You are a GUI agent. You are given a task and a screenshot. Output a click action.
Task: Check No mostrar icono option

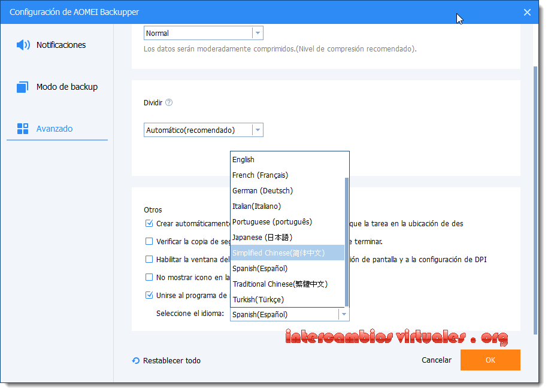pos(149,277)
